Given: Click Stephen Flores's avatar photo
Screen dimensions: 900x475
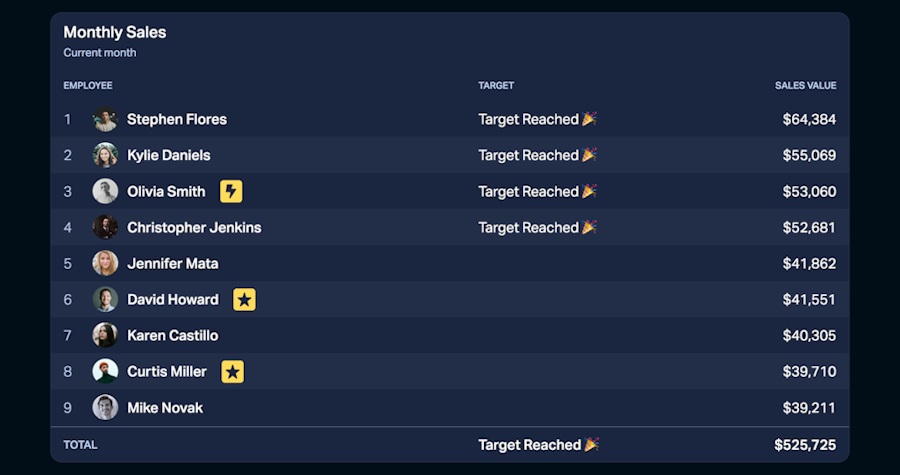Looking at the screenshot, I should tap(105, 120).
